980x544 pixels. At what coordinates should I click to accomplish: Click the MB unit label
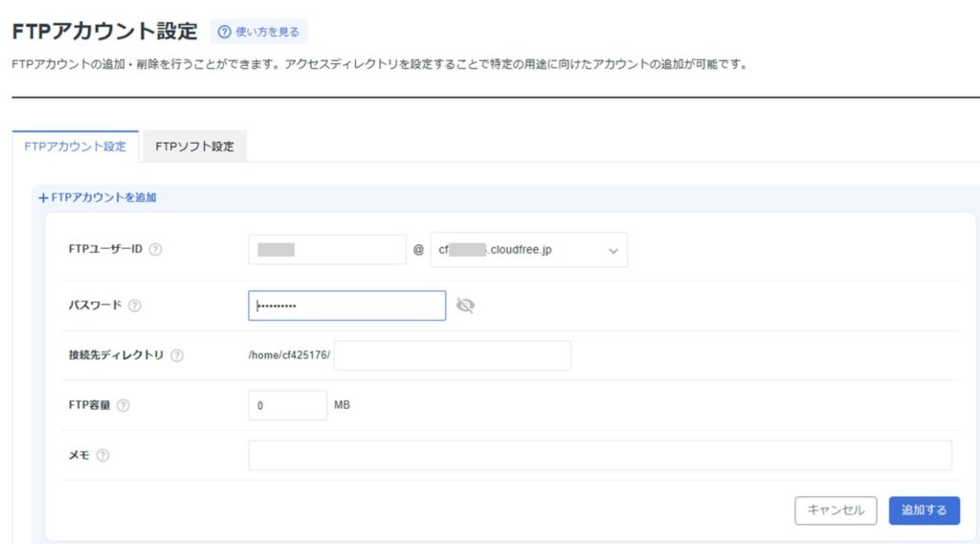342,405
